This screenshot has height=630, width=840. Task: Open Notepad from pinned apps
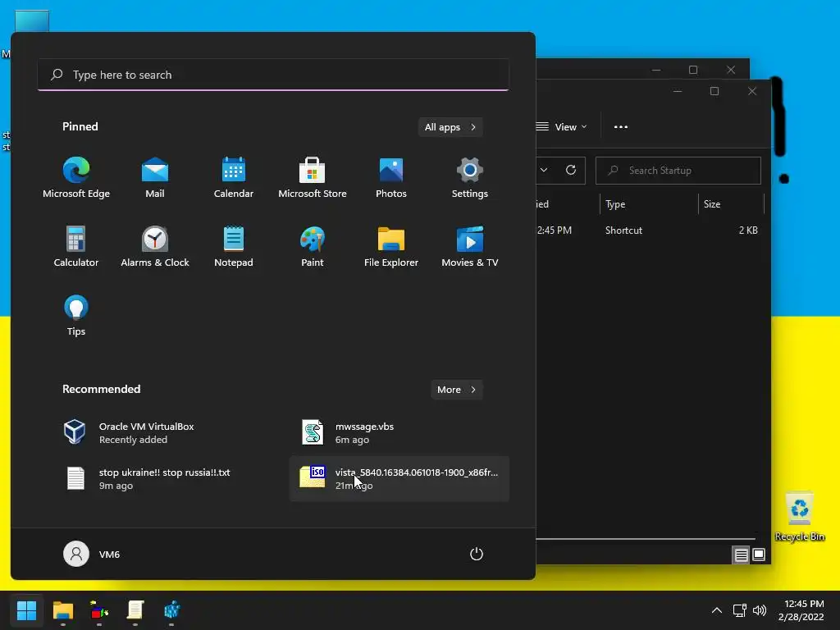[x=234, y=246]
